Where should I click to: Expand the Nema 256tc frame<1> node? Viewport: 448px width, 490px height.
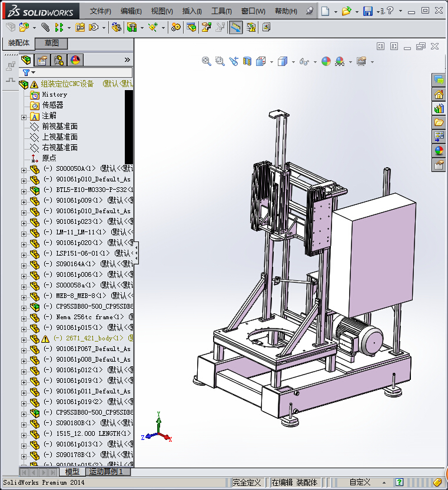pyautogui.click(x=24, y=319)
